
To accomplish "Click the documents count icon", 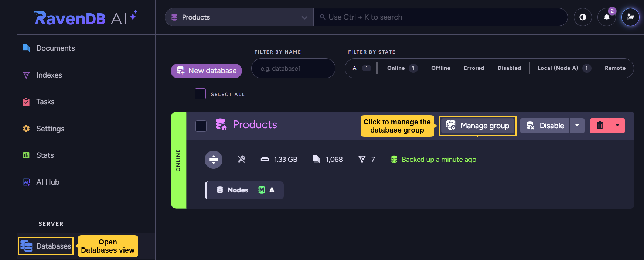I will coord(316,159).
